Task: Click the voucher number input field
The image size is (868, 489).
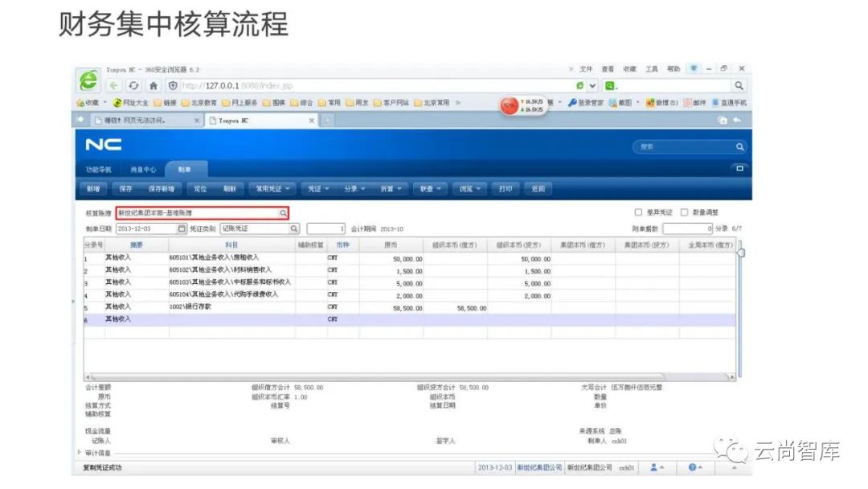Action: pyautogui.click(x=326, y=228)
